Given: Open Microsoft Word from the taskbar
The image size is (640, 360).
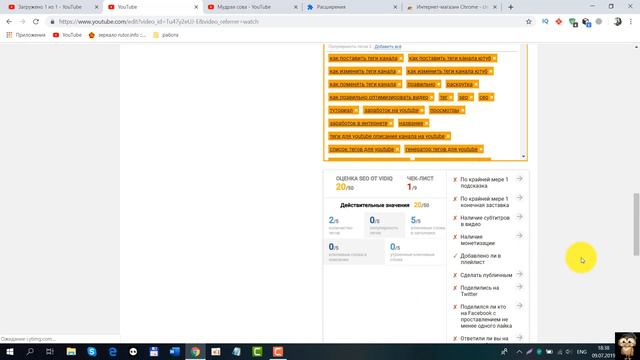Looking at the screenshot, I should coord(175,351).
